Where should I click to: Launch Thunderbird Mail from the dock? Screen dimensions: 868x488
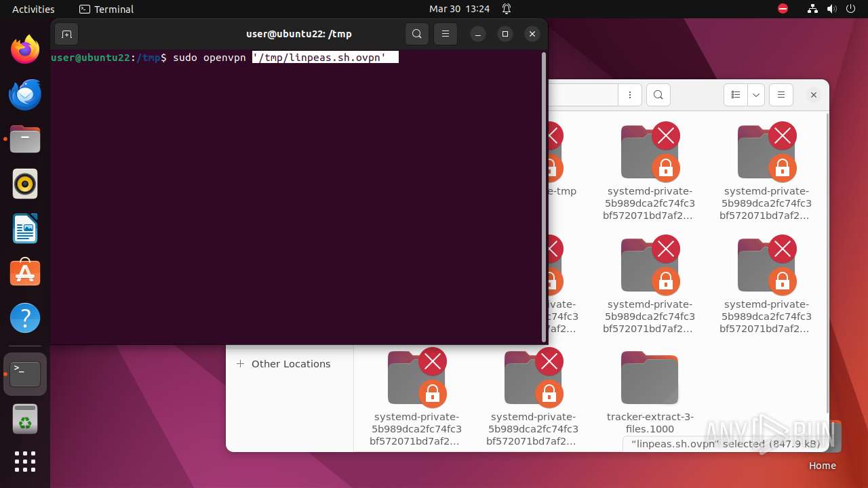25,94
